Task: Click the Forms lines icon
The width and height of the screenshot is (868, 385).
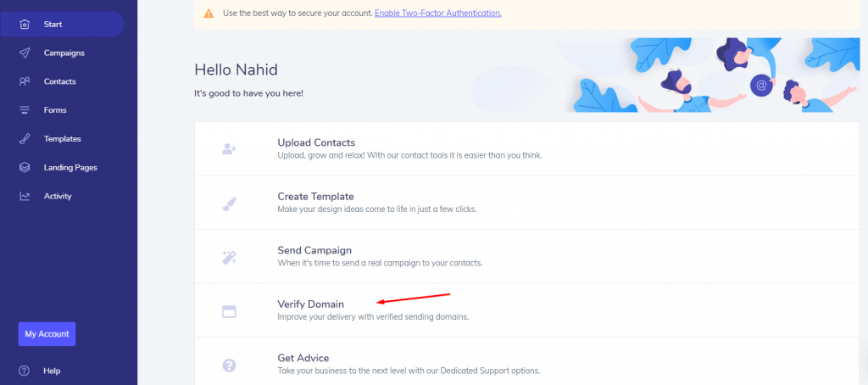Action: [25, 110]
